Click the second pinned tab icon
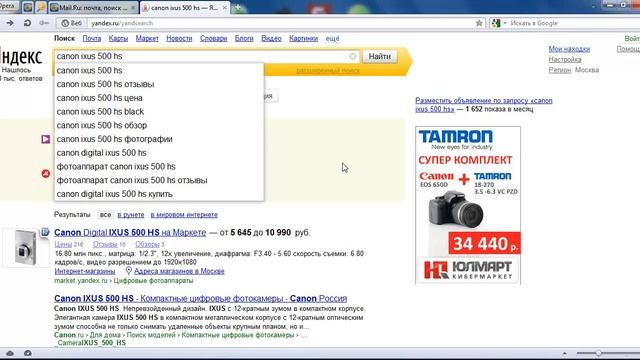This screenshot has height=360, width=640. [41, 7]
